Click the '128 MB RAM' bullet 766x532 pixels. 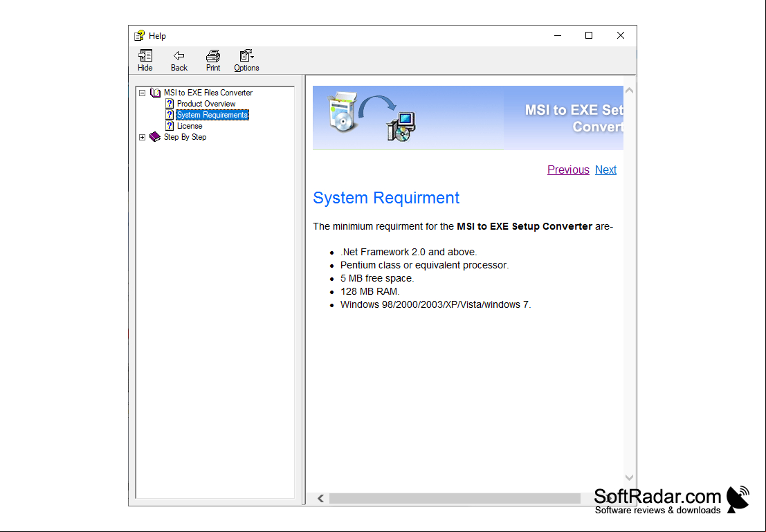coord(370,292)
